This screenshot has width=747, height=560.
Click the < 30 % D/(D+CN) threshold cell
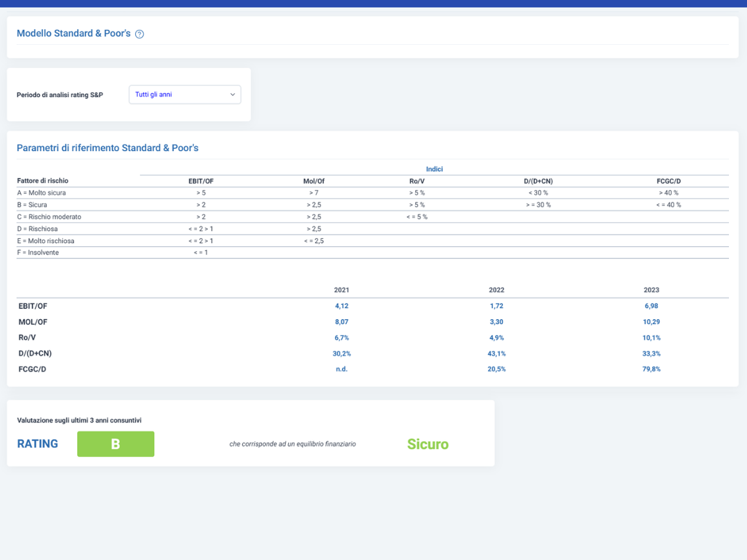pyautogui.click(x=537, y=193)
